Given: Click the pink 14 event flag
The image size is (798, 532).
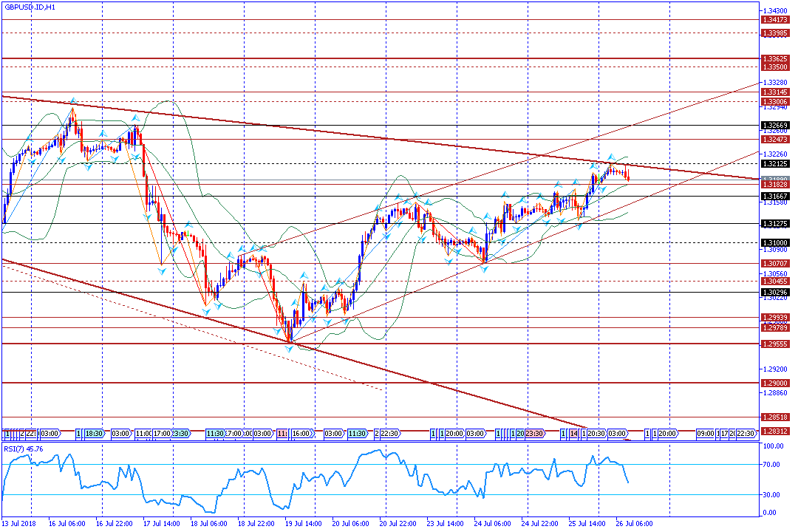Looking at the screenshot, I should click(x=574, y=434).
